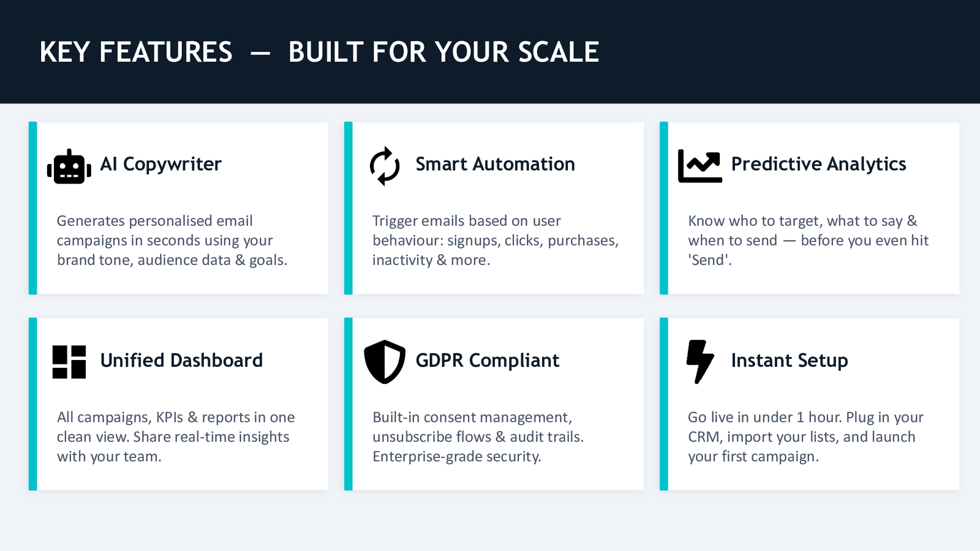The height and width of the screenshot is (551, 980).
Task: Click the shield GDPR Compliant icon
Action: [385, 362]
